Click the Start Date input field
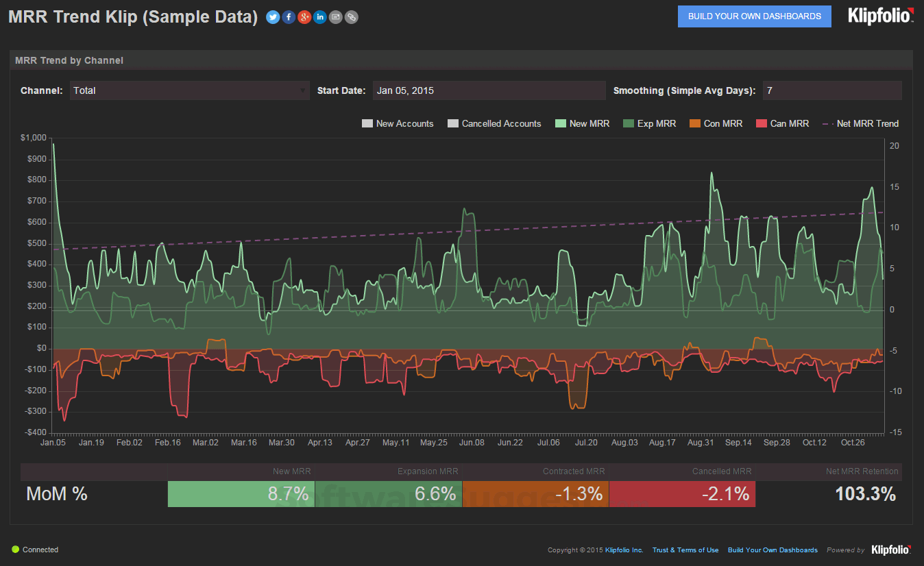Viewport: 924px width, 566px height. (489, 90)
